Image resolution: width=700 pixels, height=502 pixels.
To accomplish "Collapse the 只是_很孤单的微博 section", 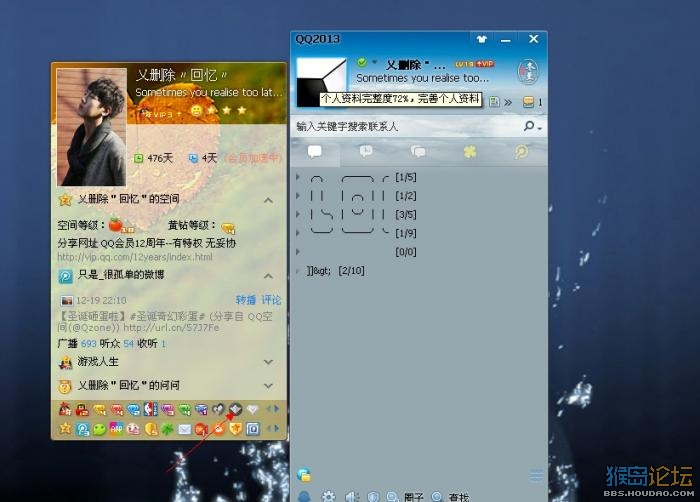I will pos(268,276).
